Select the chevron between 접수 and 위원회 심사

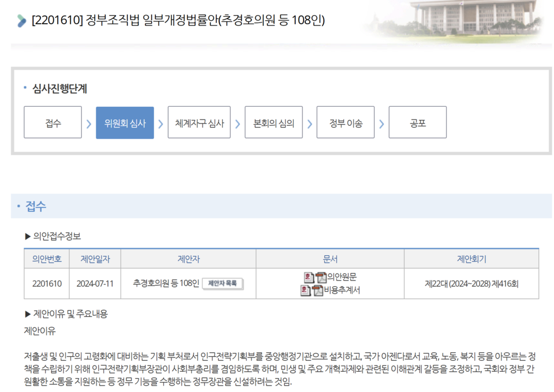[88, 122]
